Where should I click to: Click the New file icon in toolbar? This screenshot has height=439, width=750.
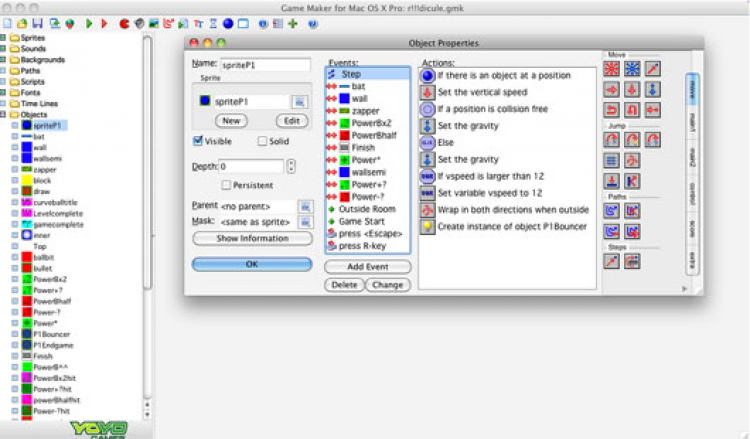7,23
